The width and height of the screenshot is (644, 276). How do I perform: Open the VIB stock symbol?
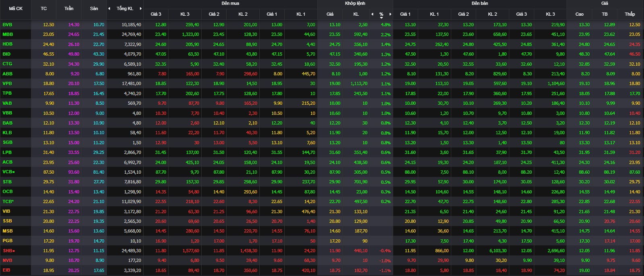[6, 211]
